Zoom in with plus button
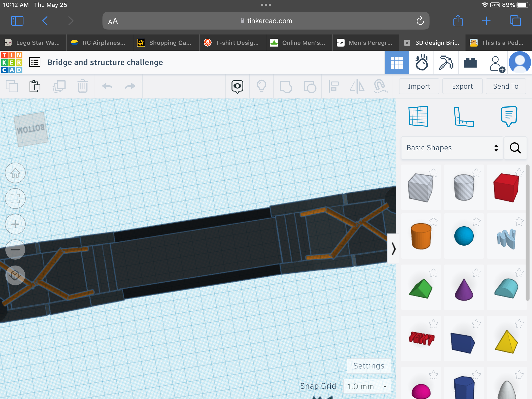The height and width of the screenshot is (399, 532). 15,224
